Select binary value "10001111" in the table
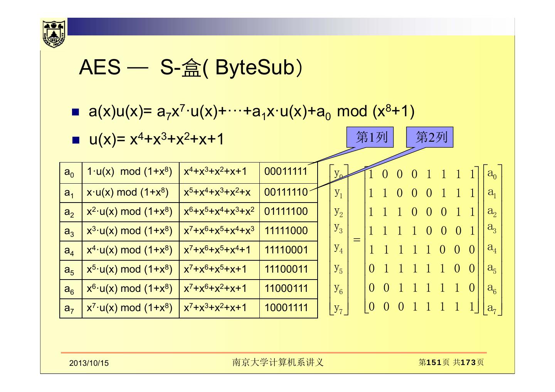Viewport: 555px width, 392px height. 286,308
